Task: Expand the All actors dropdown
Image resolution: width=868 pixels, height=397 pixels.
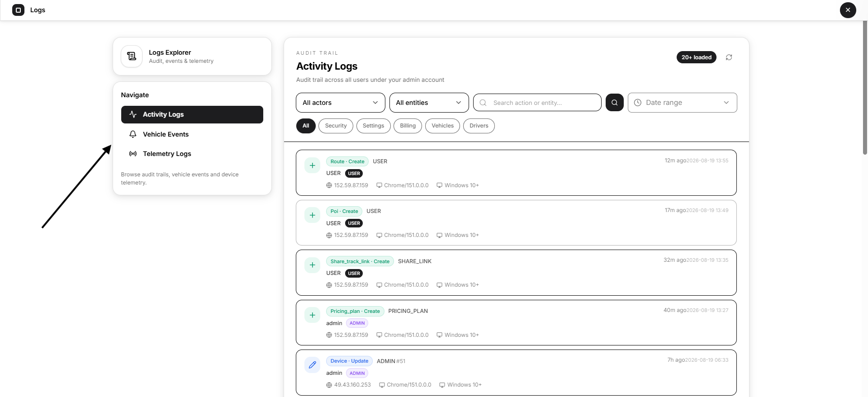Action: [340, 103]
